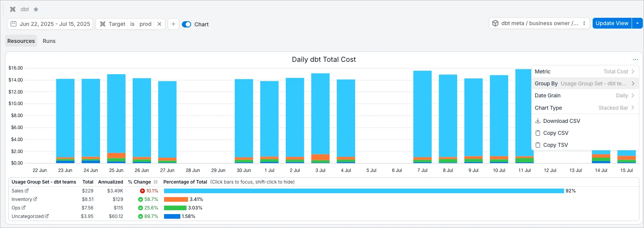Open the dbt meta / business owner dropdown

click(539, 23)
